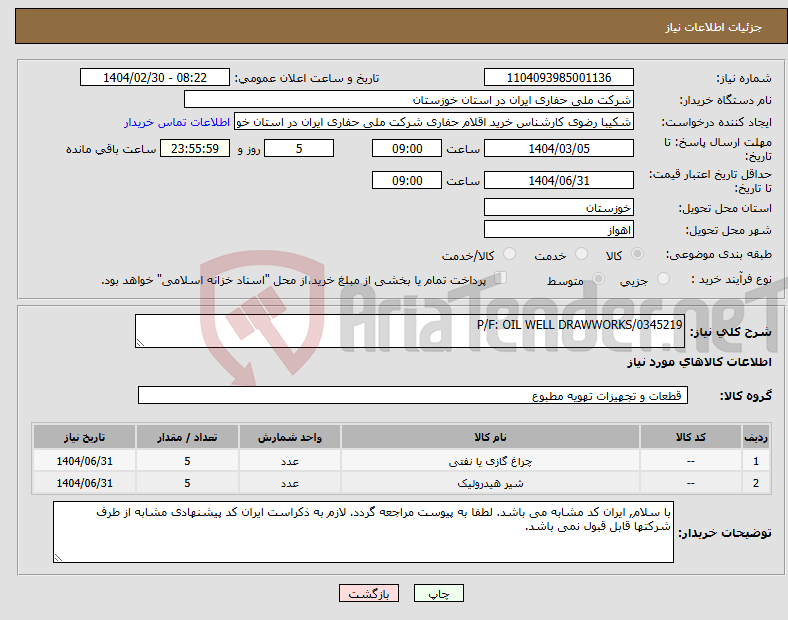Click the buyer organization name field
The height and width of the screenshot is (620, 788).
409,99
